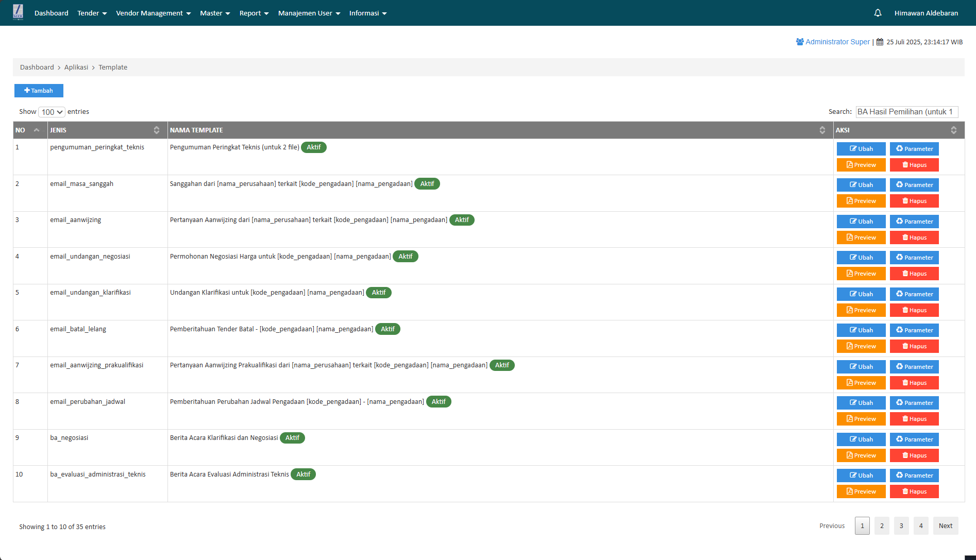Screen dimensions: 976x560
Task: Click the Search input field
Action: point(906,112)
